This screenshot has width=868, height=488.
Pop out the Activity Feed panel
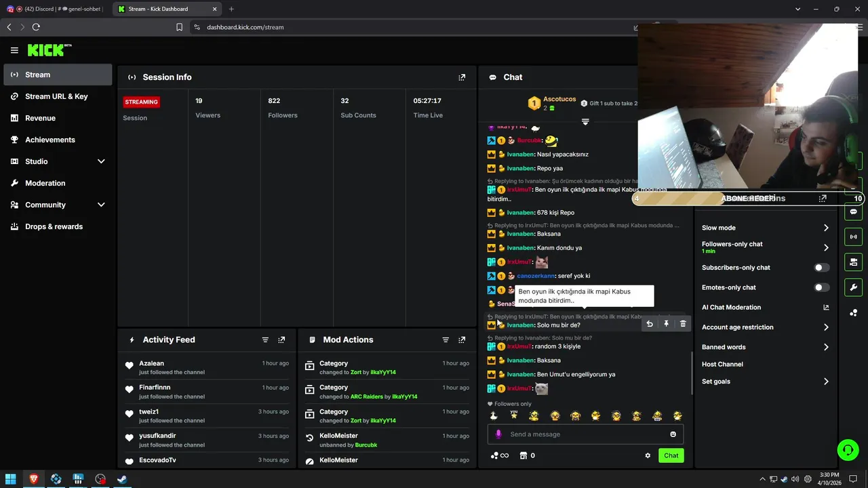click(281, 340)
